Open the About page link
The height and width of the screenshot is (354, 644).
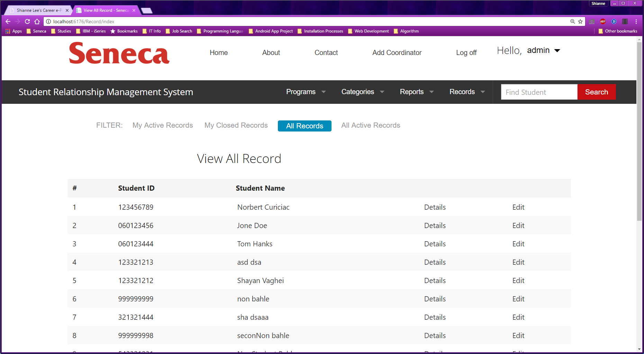tap(271, 53)
